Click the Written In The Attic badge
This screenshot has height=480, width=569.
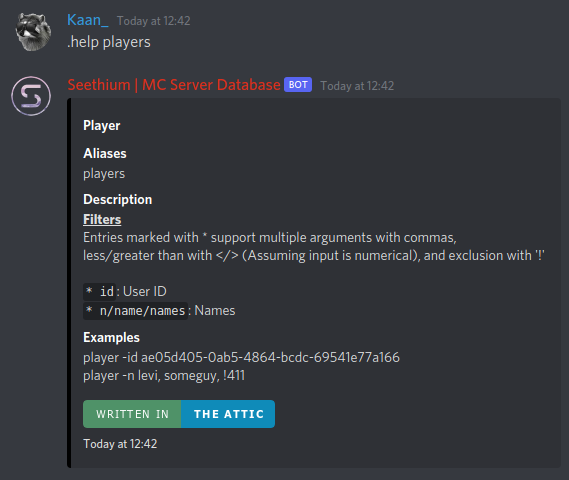point(179,414)
